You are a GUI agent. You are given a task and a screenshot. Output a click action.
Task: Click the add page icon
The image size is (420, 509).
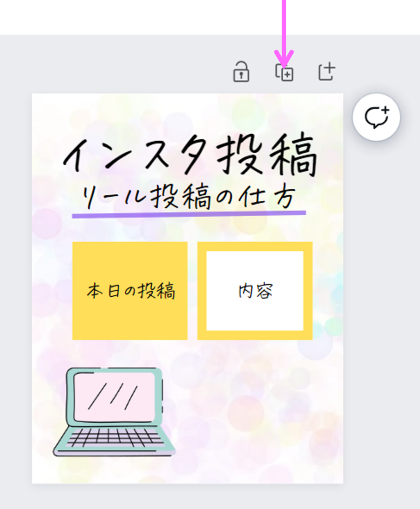point(326,71)
